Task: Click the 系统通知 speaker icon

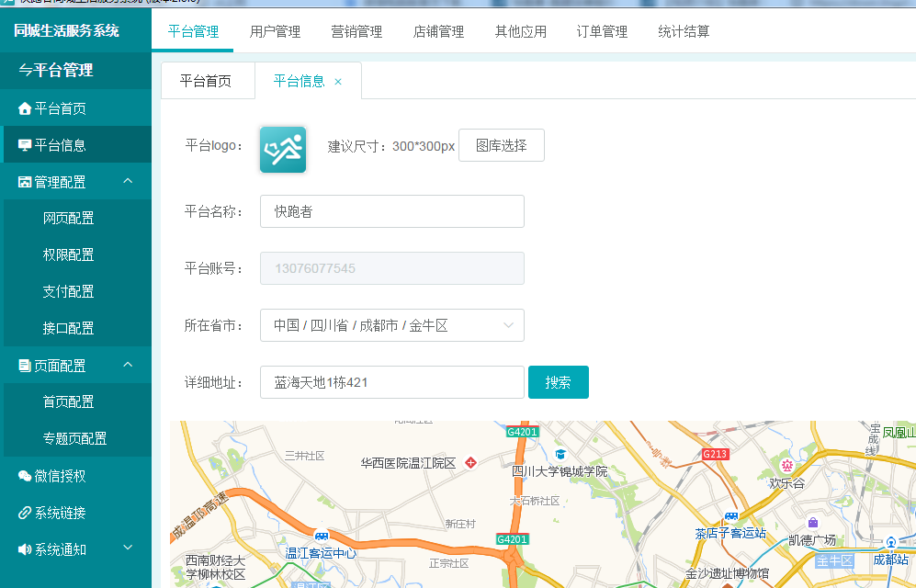Action: coord(25,549)
